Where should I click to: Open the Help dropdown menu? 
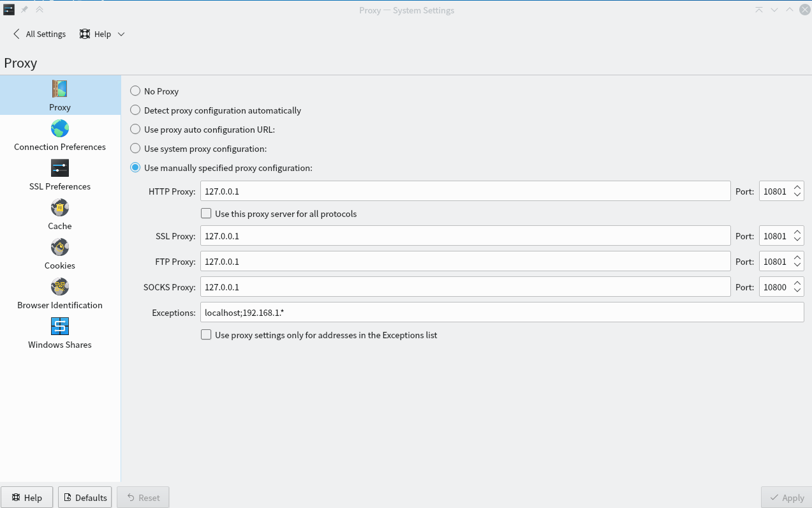[x=121, y=34]
